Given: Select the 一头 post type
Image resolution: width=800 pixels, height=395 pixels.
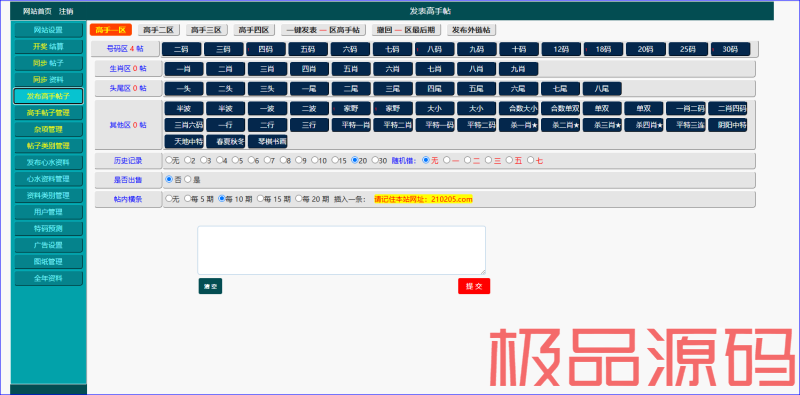Looking at the screenshot, I should (x=184, y=88).
